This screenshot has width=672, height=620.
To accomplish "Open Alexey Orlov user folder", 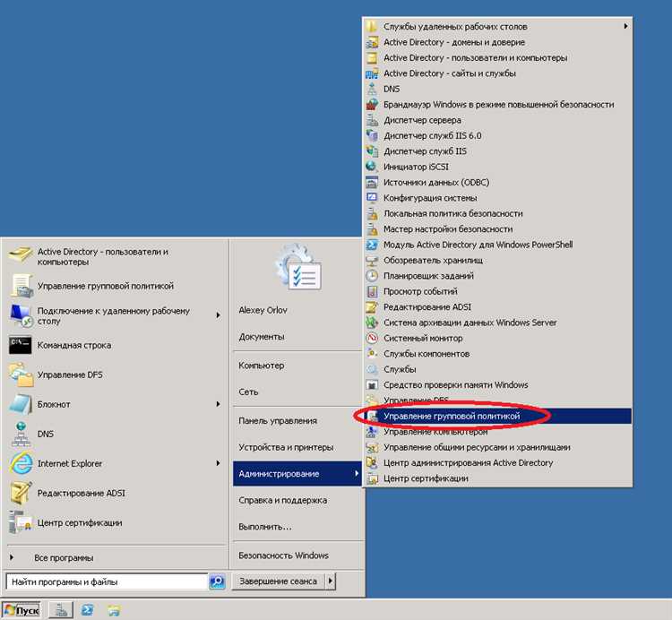I will 263,310.
